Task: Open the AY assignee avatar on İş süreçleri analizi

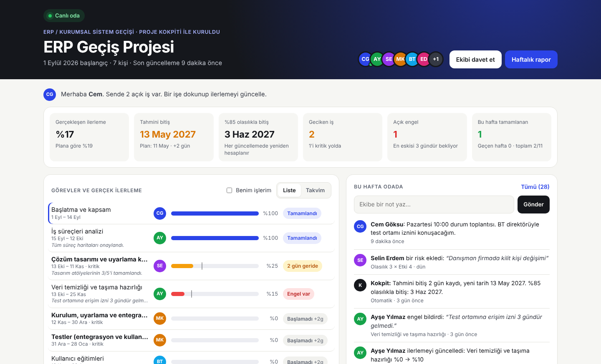Action: (x=160, y=238)
